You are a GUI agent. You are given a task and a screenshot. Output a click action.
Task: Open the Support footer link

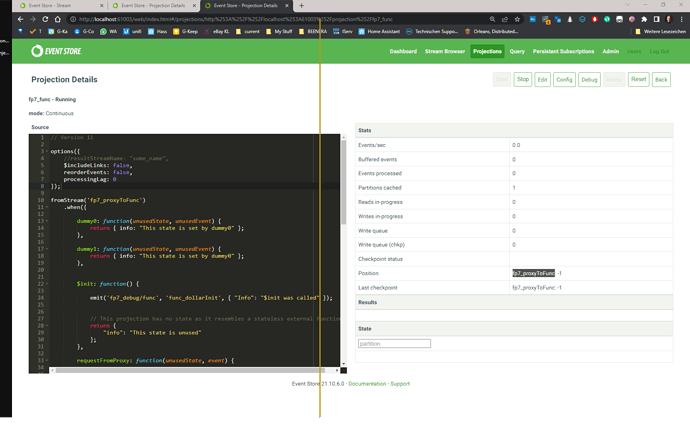(x=400, y=384)
